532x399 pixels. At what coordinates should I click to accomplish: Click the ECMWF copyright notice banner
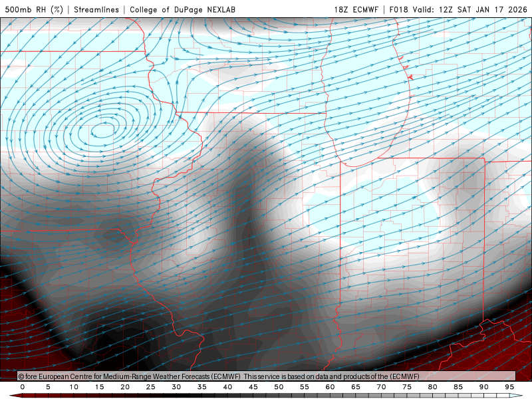(x=267, y=376)
